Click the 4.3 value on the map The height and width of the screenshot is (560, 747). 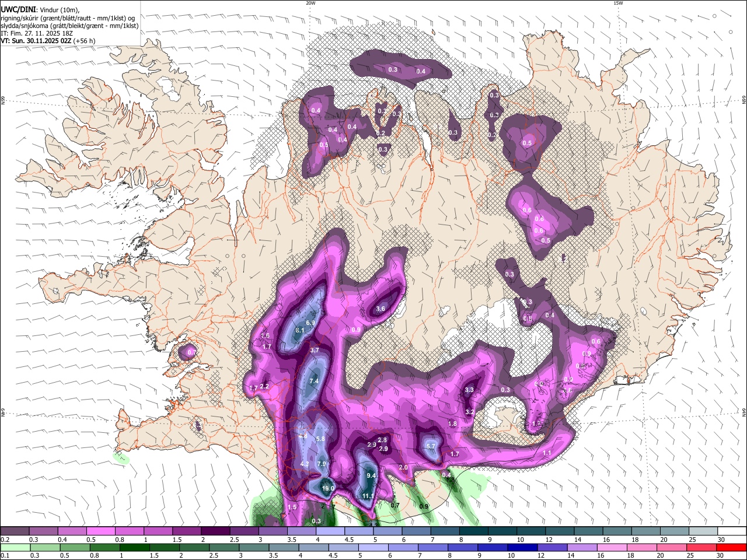pos(305,464)
